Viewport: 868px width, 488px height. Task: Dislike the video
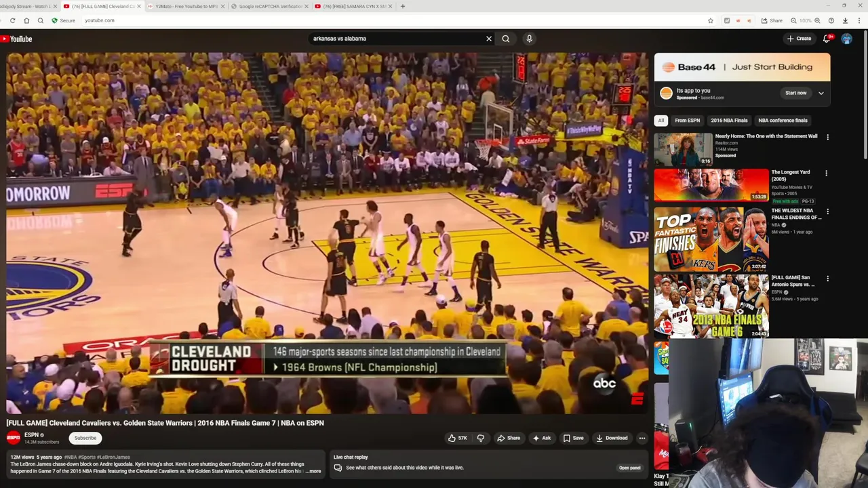point(481,438)
